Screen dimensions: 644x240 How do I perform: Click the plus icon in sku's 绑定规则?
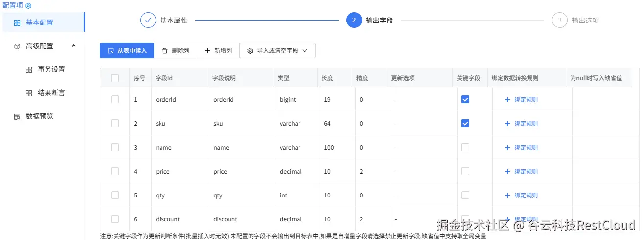507,124
